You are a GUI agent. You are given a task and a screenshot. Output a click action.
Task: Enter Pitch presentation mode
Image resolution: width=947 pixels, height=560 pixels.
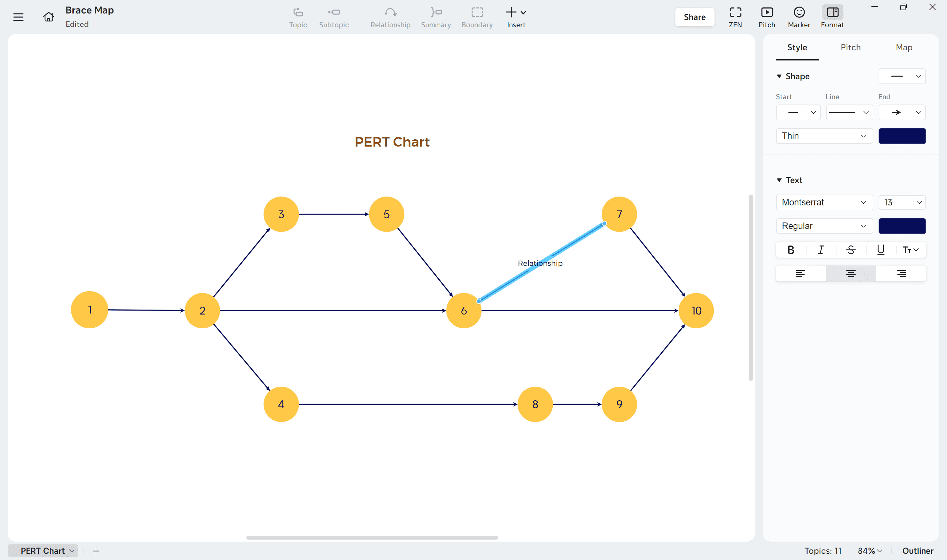point(767,17)
